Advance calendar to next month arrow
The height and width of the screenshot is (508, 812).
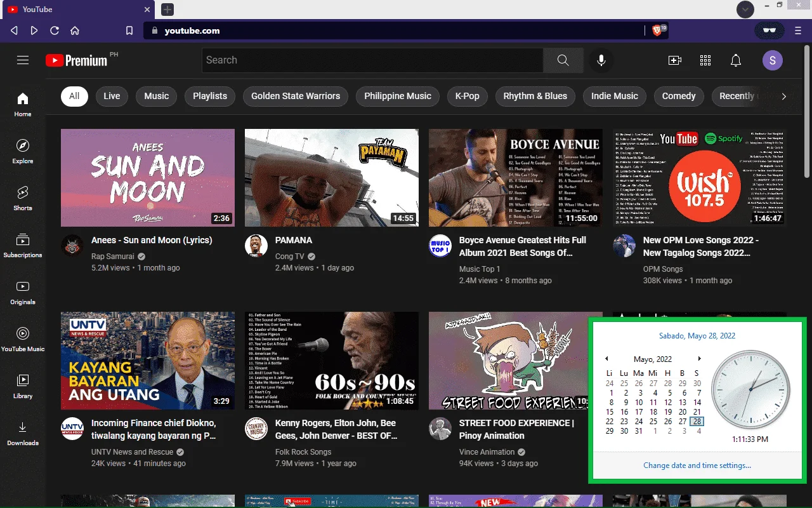pos(700,359)
